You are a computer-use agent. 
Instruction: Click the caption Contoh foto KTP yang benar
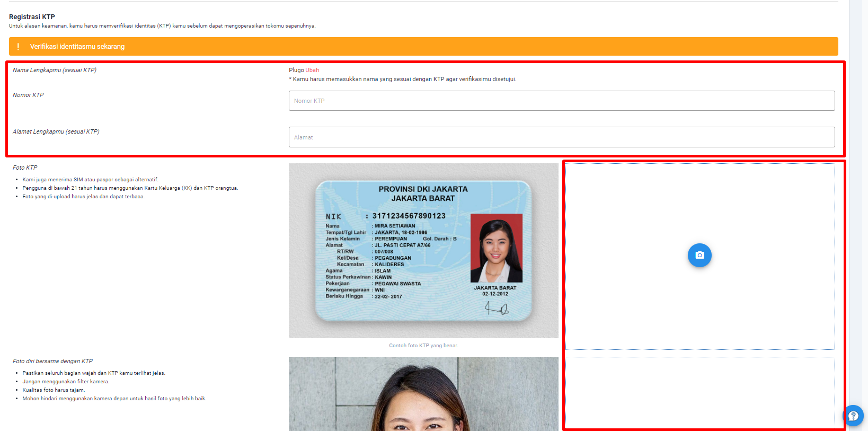[423, 346]
